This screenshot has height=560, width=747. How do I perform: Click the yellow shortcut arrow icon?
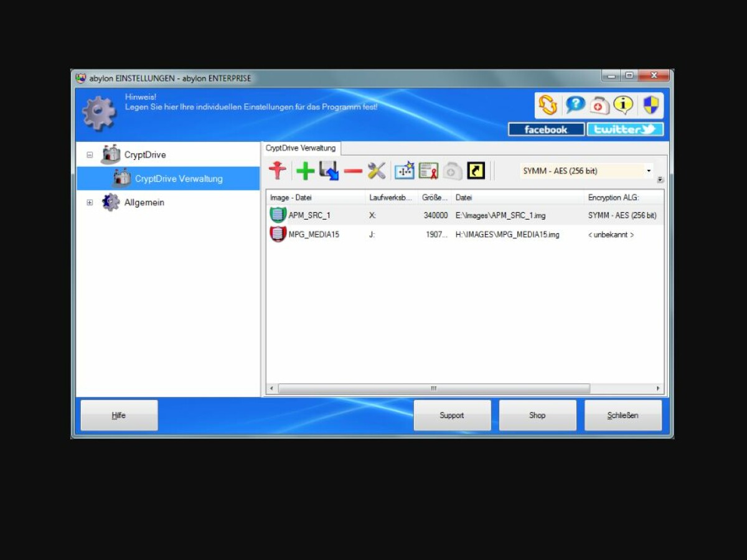[x=476, y=170]
